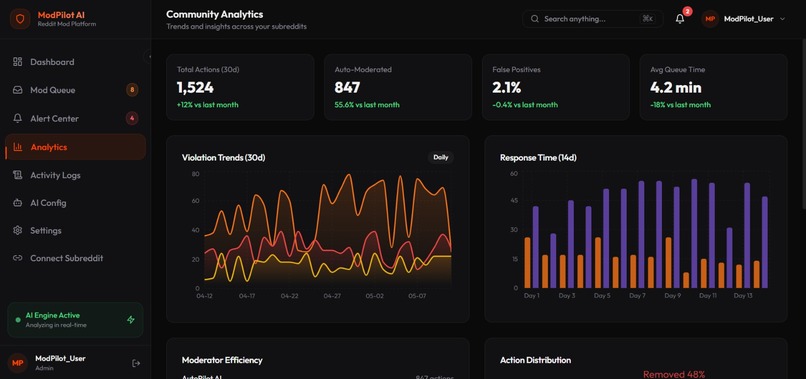Click the ModPilot AI shield logo

pos(20,19)
